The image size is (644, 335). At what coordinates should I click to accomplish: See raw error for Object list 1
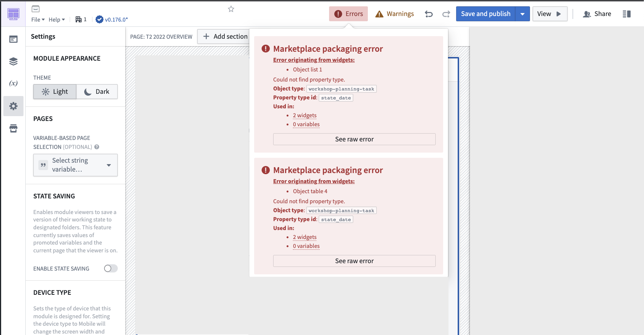(x=354, y=139)
